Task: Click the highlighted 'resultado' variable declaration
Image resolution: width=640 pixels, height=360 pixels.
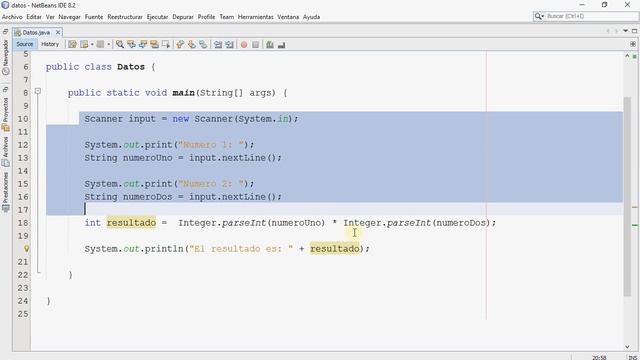Action: pos(131,222)
